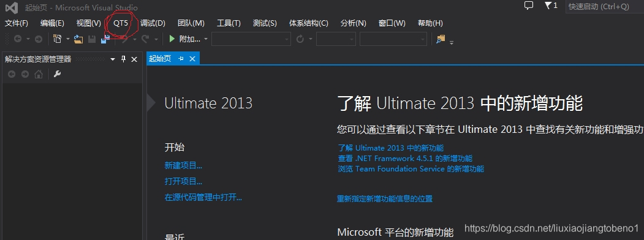Open the 体系结构(C) menu
644x240 pixels.
(x=309, y=23)
